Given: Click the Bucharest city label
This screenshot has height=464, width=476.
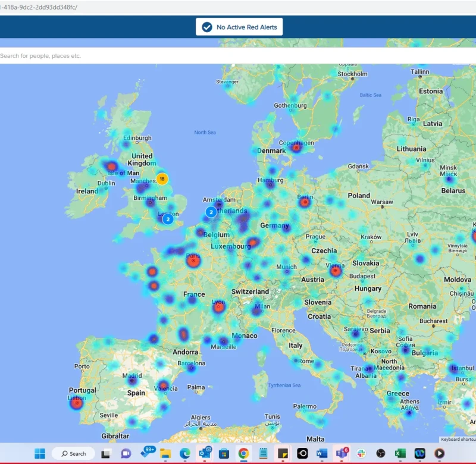Looking at the screenshot, I should (433, 321).
